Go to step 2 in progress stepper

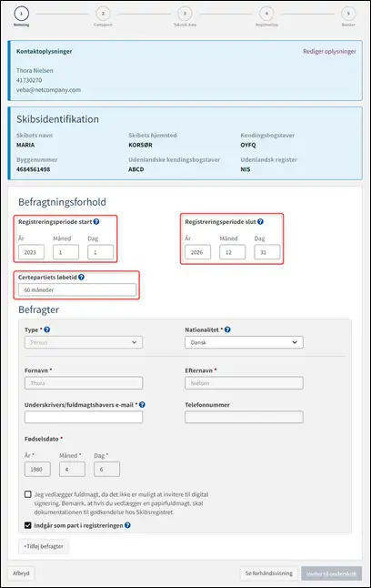103,14
